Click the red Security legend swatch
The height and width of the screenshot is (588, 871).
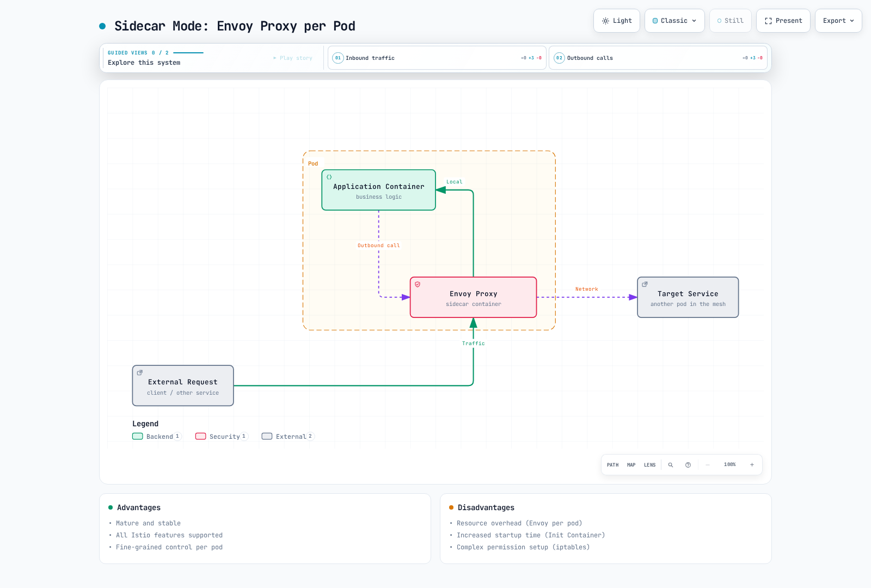[x=201, y=436]
